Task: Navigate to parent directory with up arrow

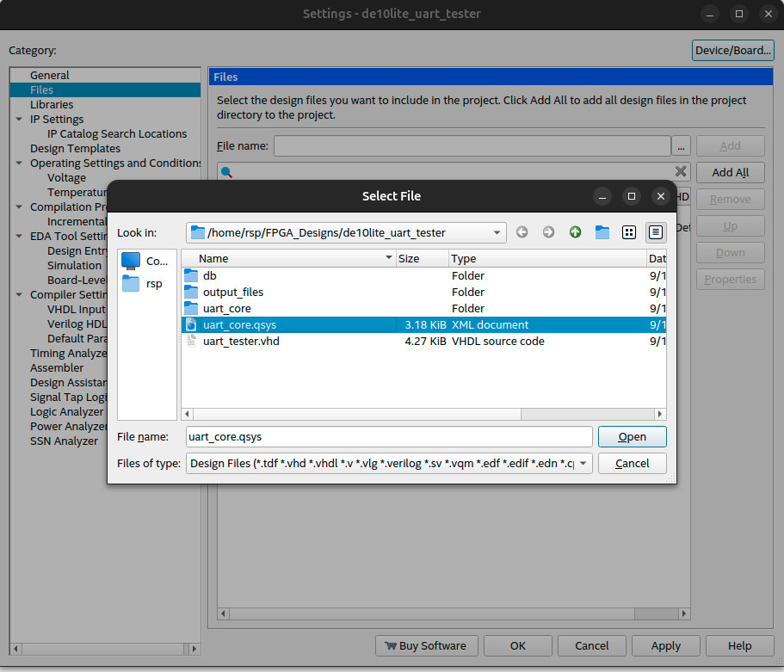Action: coord(575,232)
